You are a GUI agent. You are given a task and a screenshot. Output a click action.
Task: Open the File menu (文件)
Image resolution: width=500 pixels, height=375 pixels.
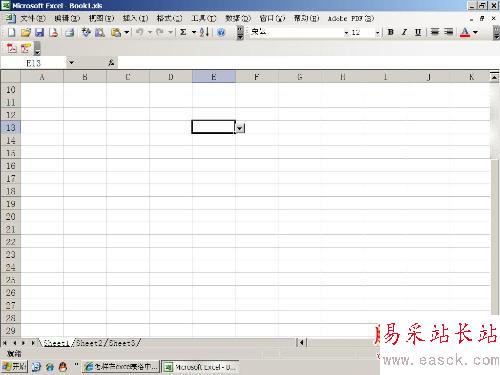33,19
